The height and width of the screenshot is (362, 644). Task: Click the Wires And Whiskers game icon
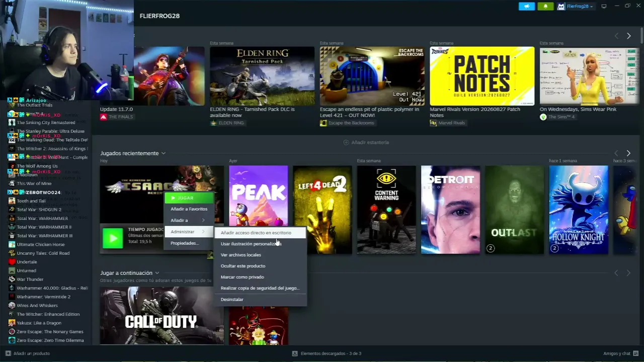point(12,306)
